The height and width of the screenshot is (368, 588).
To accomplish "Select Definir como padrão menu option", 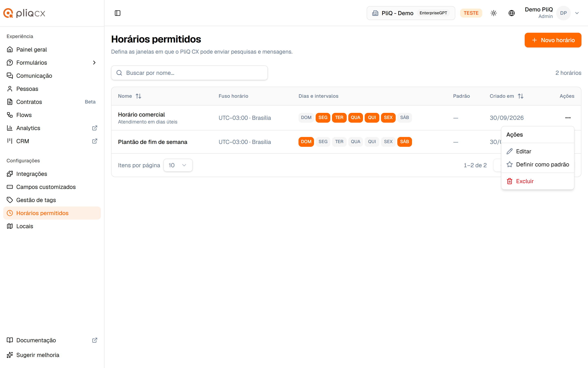I will [537, 165].
